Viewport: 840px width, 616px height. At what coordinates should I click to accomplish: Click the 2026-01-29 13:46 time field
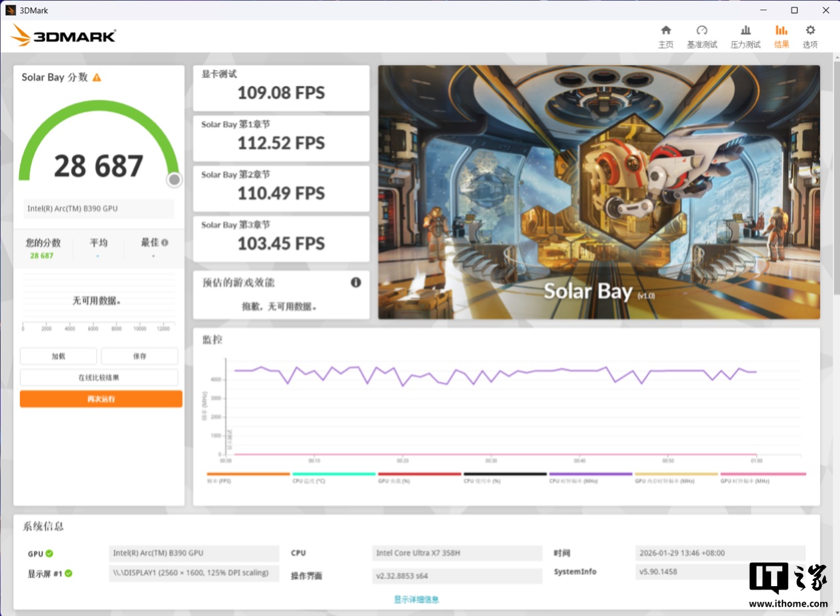tap(720, 553)
